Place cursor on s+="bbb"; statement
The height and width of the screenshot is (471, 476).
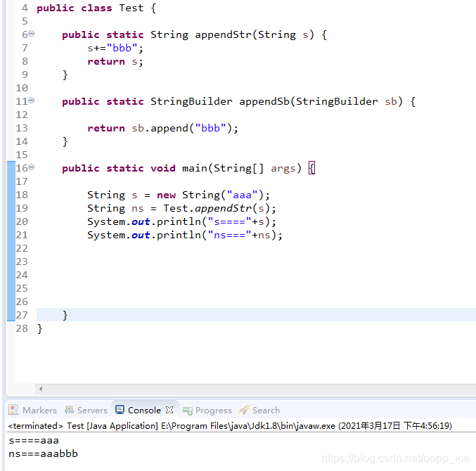tap(115, 48)
